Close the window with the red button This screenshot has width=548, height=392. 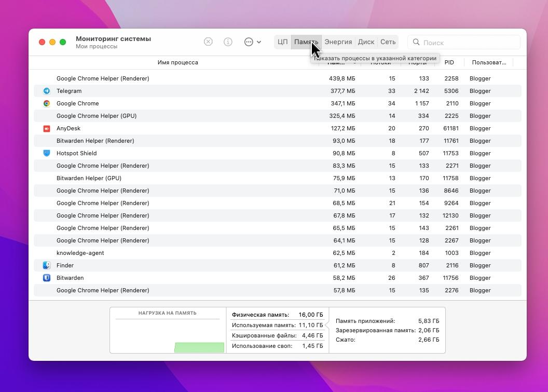(42, 42)
